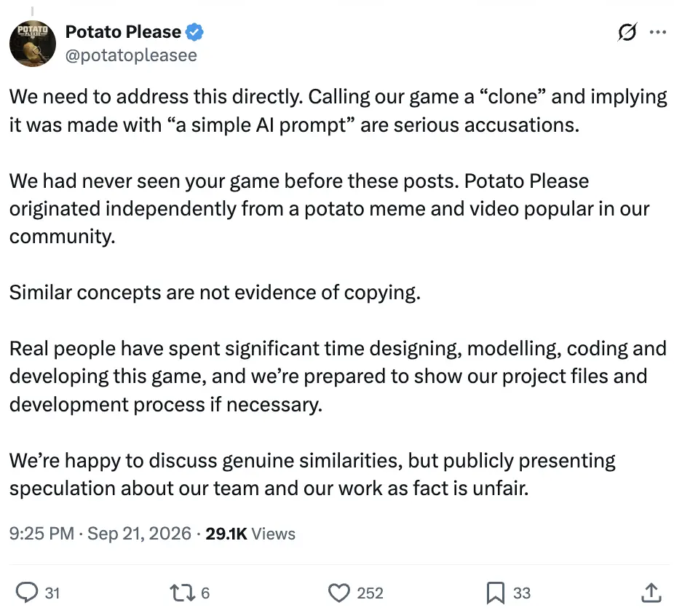Like the post with the heart icon

click(339, 593)
